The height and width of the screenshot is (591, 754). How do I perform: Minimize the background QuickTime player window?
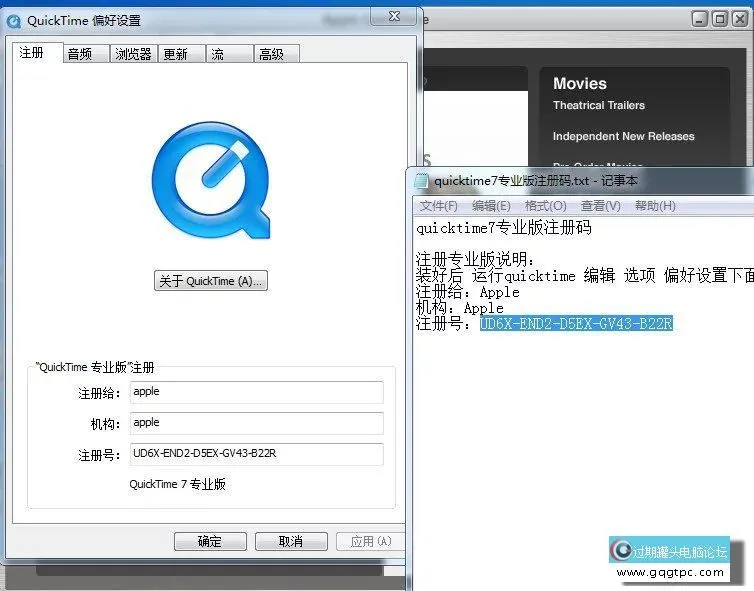pyautogui.click(x=700, y=19)
